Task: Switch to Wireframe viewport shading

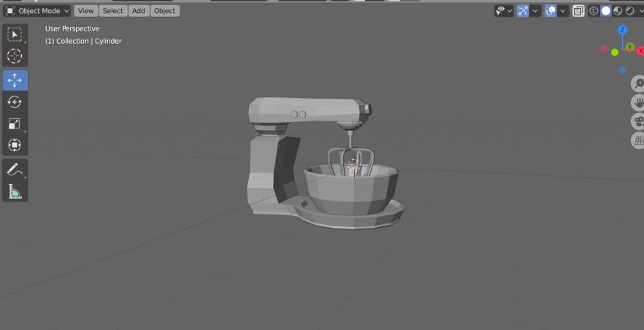Action: (594, 11)
